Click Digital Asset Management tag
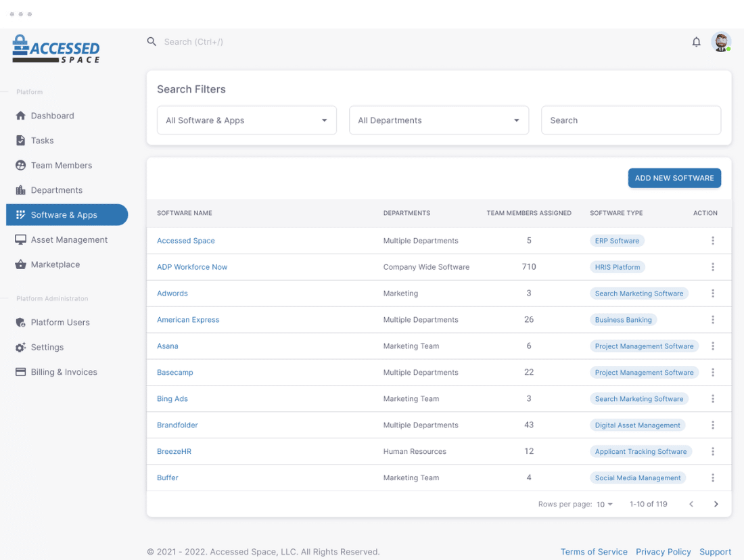The height and width of the screenshot is (560, 744). [x=637, y=425]
